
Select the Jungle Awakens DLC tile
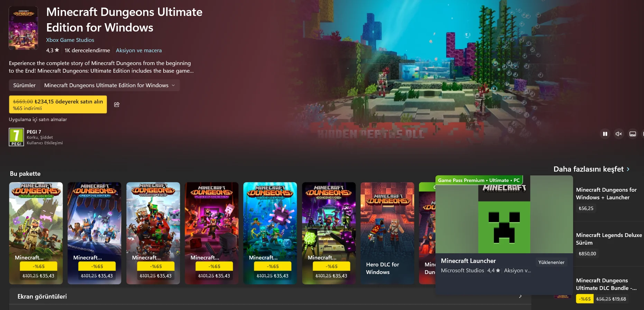(36, 233)
